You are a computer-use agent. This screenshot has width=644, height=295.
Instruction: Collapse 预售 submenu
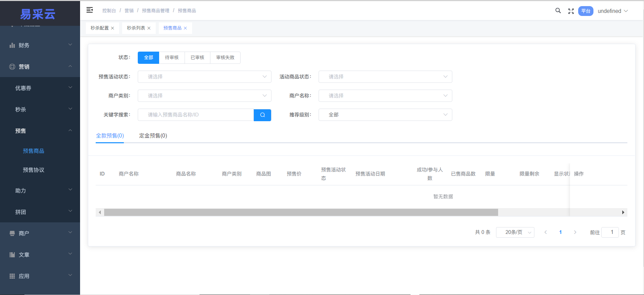tap(70, 130)
